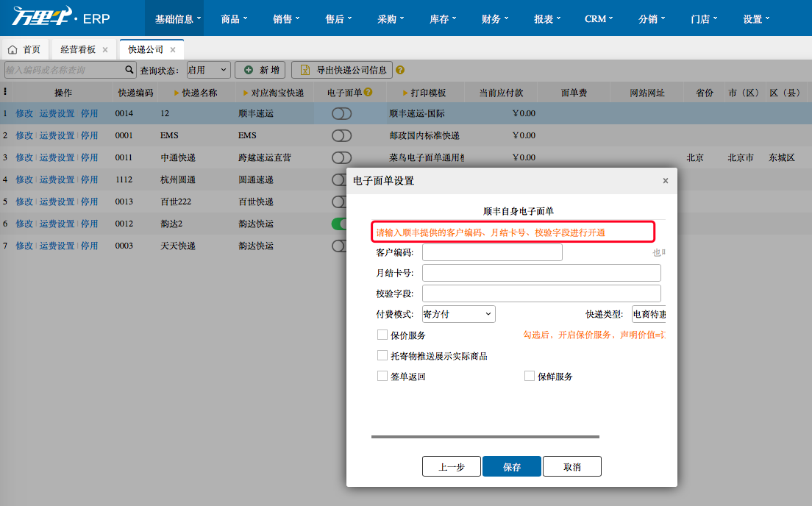Focus the 月结卡号 input field
The height and width of the screenshot is (506, 812).
[541, 273]
